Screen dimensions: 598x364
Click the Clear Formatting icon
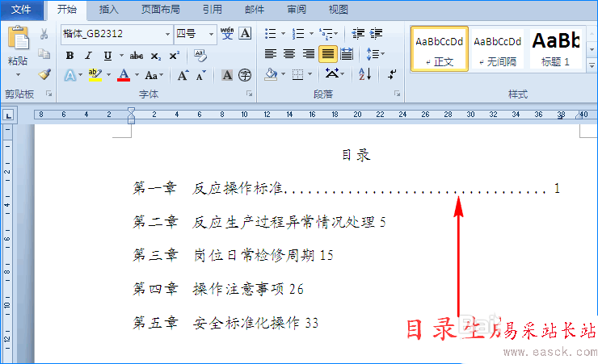pos(200,56)
